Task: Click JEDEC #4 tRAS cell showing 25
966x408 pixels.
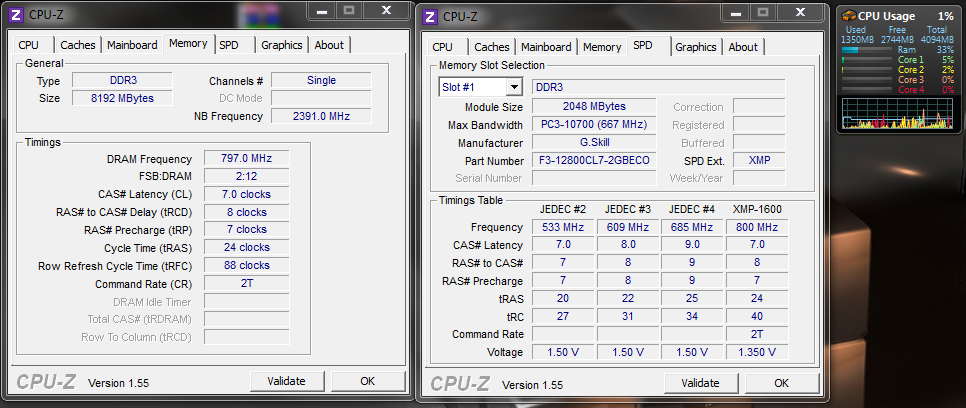Action: click(x=692, y=298)
